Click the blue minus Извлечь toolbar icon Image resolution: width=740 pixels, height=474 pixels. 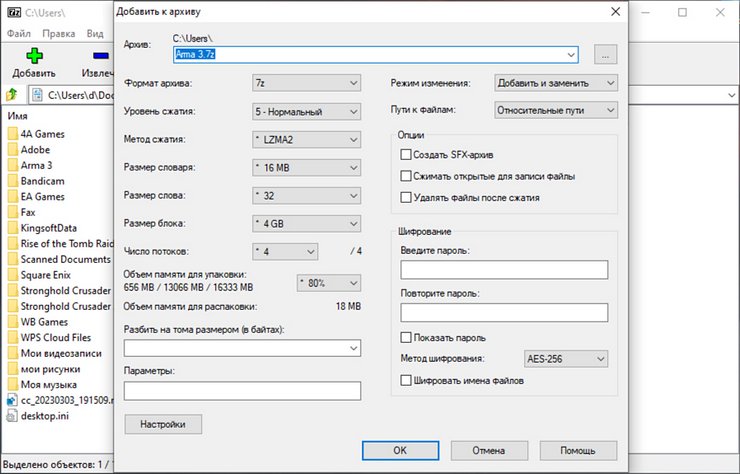(x=100, y=58)
